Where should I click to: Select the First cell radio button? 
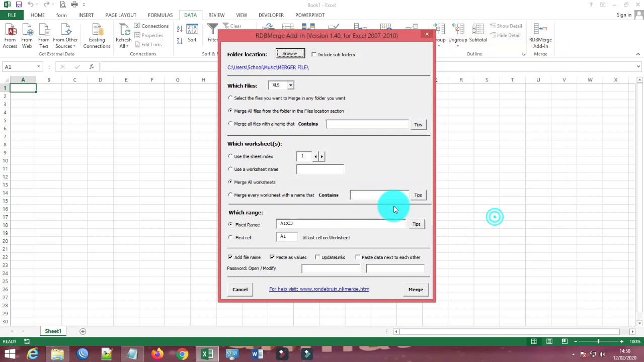[x=230, y=237]
